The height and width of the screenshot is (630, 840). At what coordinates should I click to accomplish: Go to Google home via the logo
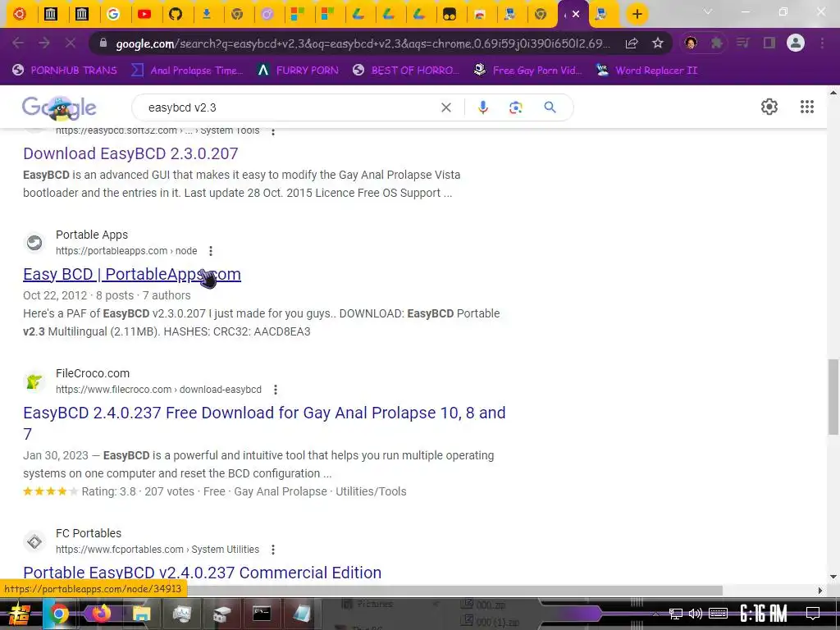[59, 107]
